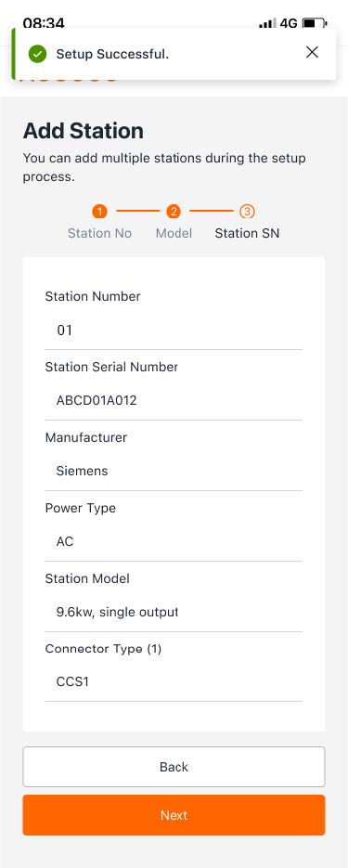Select step 3 circle icon
Image resolution: width=348 pixels, height=868 pixels.
coord(247,212)
